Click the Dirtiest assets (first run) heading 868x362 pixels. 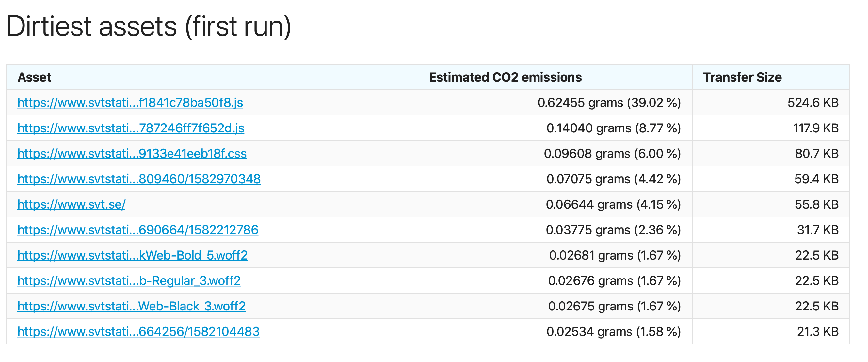click(149, 26)
